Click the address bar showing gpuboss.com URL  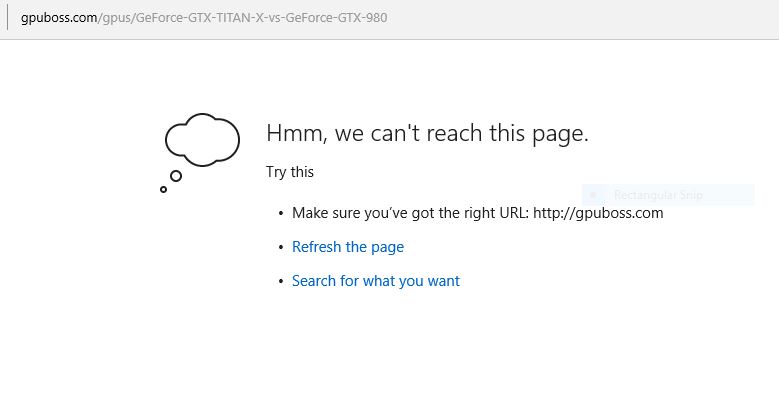pyautogui.click(x=204, y=18)
